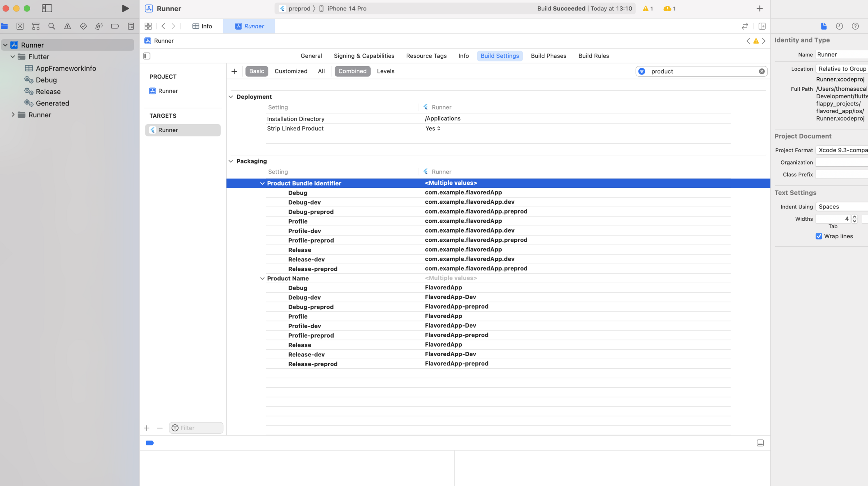Increment the Tab width stepper
The image size is (868, 486).
pos(854,217)
